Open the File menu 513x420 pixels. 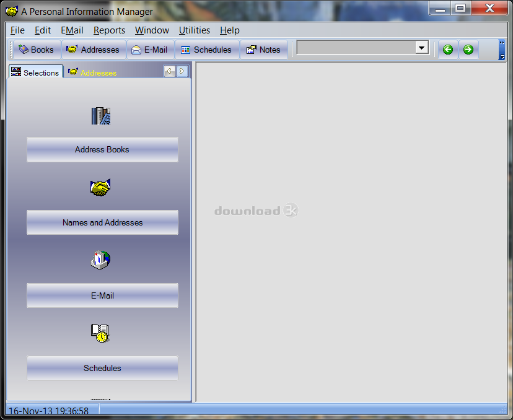point(17,30)
